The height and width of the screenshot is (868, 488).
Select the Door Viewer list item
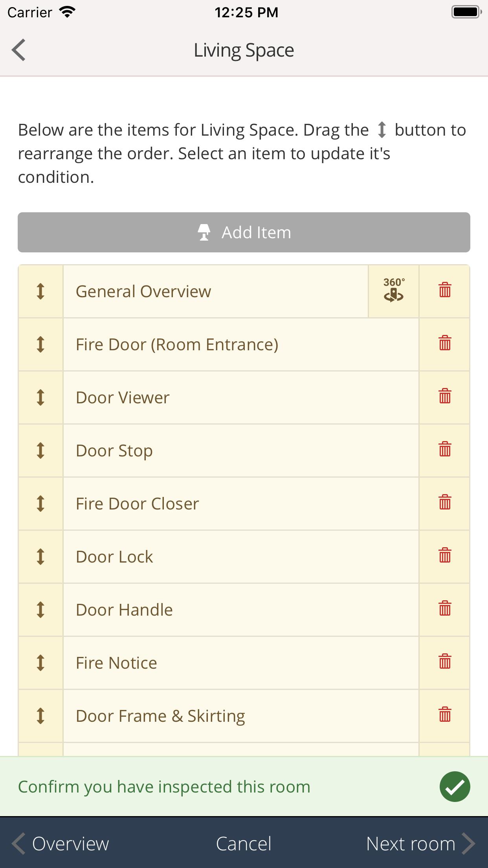click(x=241, y=397)
